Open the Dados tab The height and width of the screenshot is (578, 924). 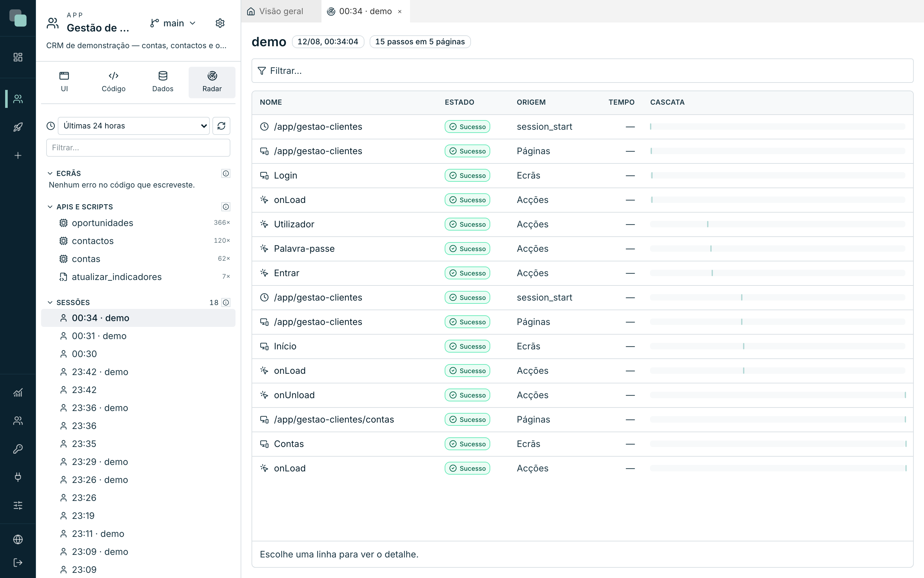click(x=163, y=82)
